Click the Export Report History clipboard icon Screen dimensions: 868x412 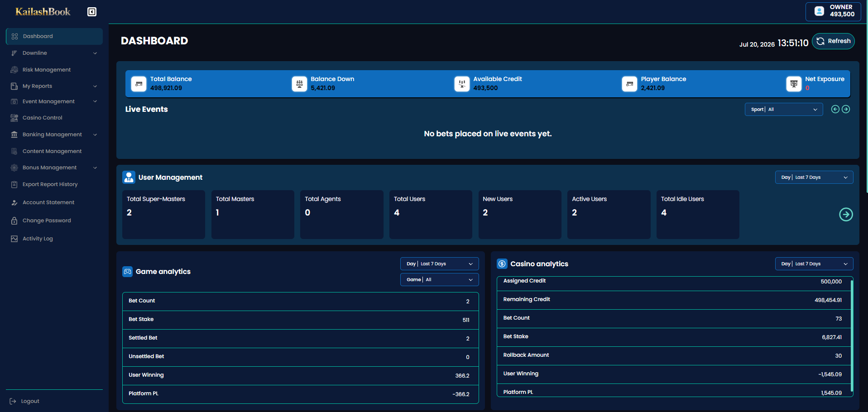[x=14, y=184]
